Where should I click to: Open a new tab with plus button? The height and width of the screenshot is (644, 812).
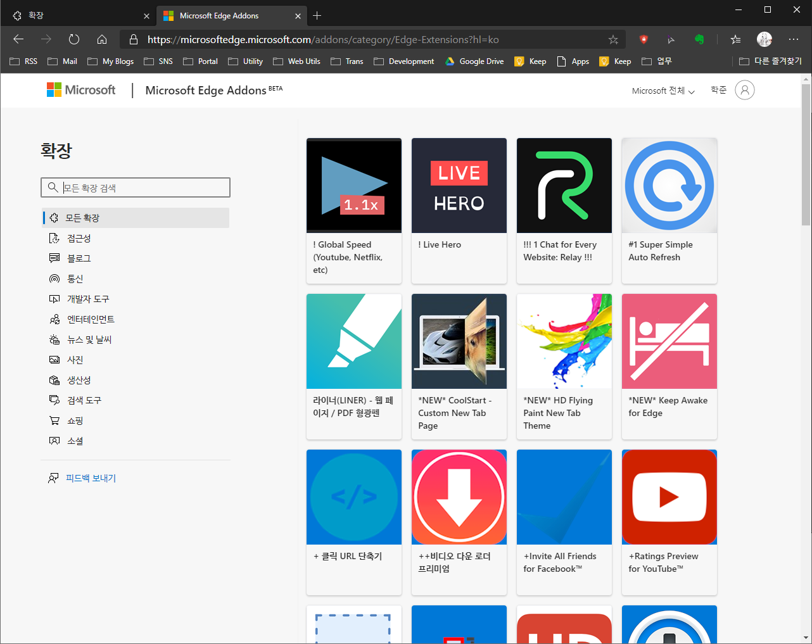coord(317,15)
